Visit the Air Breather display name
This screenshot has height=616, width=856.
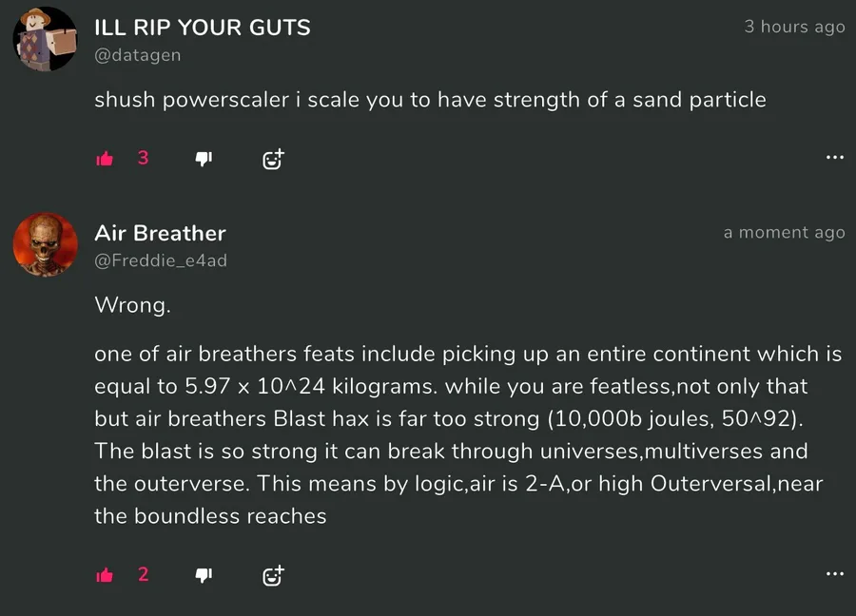point(160,233)
